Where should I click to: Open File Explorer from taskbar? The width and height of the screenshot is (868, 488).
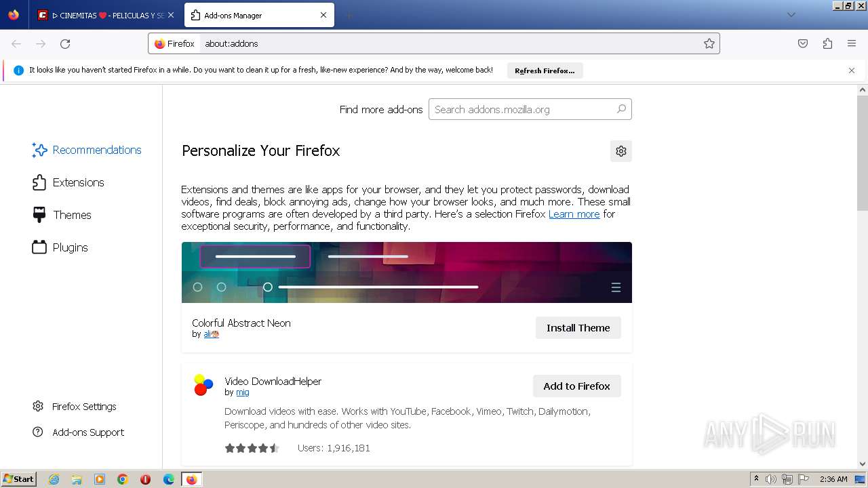click(x=77, y=479)
